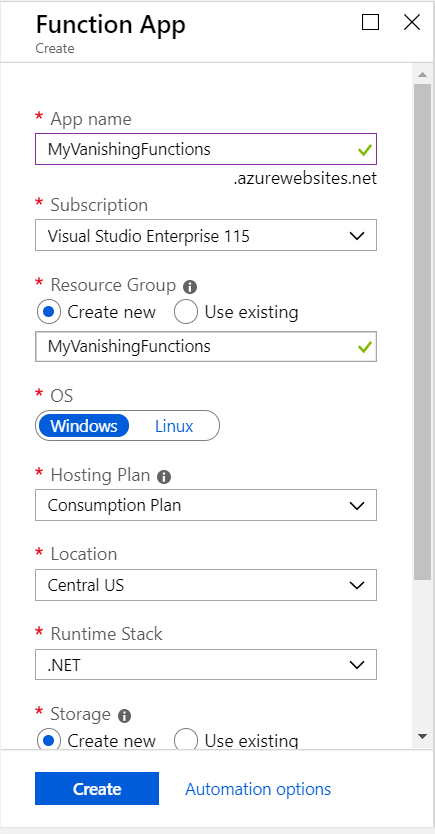This screenshot has height=834, width=435.
Task: Maximize the Function App blade
Action: pyautogui.click(x=370, y=22)
